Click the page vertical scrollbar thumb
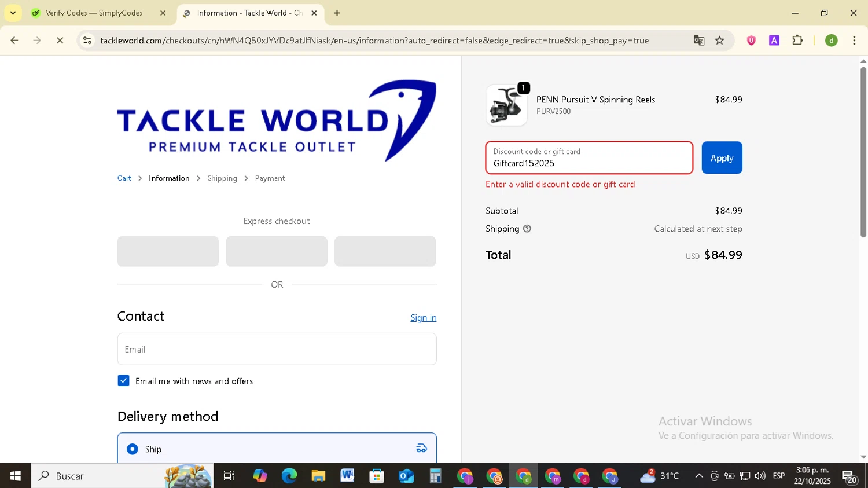 tap(863, 152)
